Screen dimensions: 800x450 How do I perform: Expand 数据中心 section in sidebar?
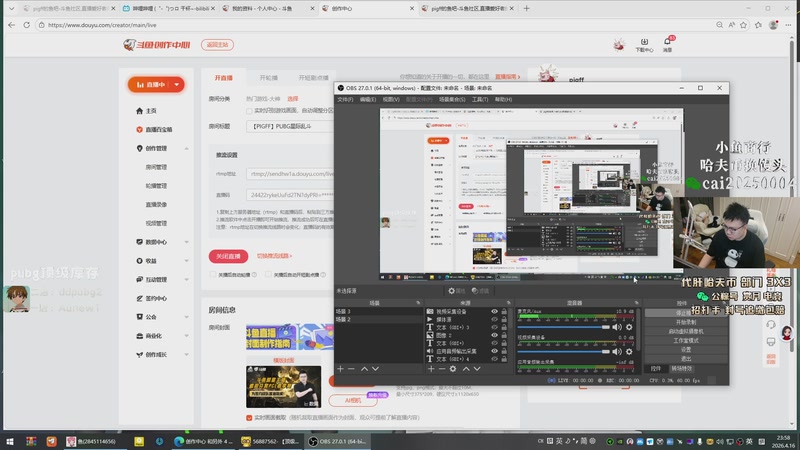(186, 242)
